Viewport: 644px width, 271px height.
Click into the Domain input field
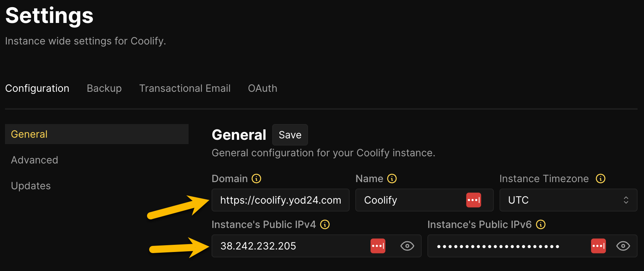point(280,200)
